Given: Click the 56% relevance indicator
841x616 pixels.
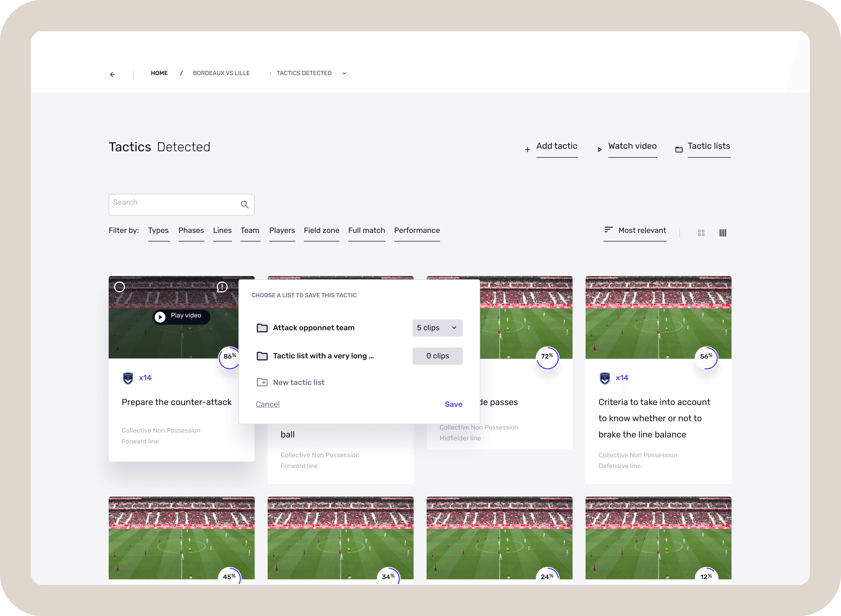Looking at the screenshot, I should (x=706, y=358).
